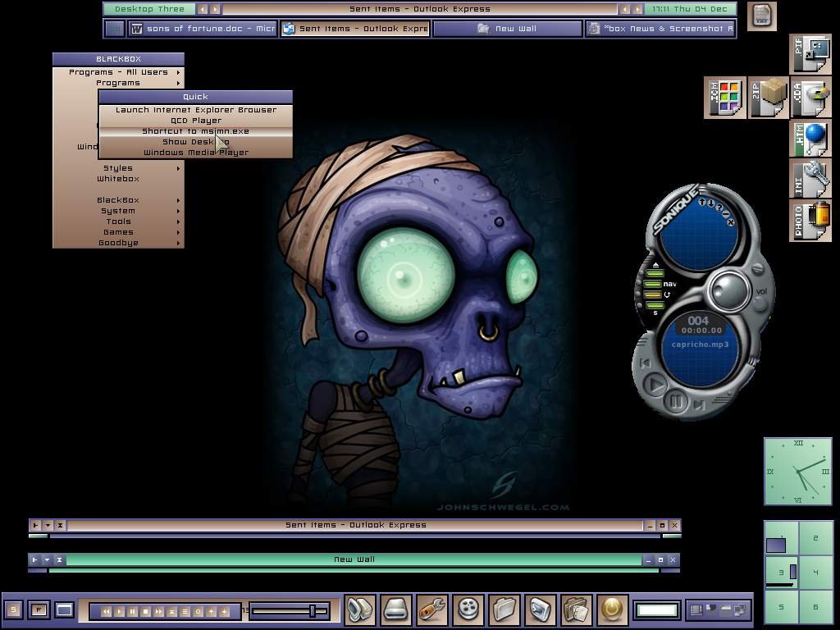Viewport: 840px width, 630px height.
Task: Open the .PIF shortcut icon
Action: (810, 55)
